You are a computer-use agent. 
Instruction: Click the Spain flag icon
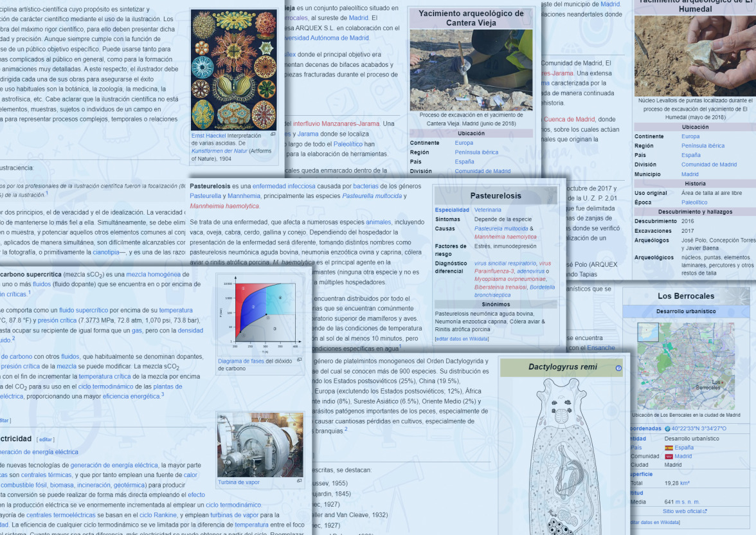coord(669,448)
